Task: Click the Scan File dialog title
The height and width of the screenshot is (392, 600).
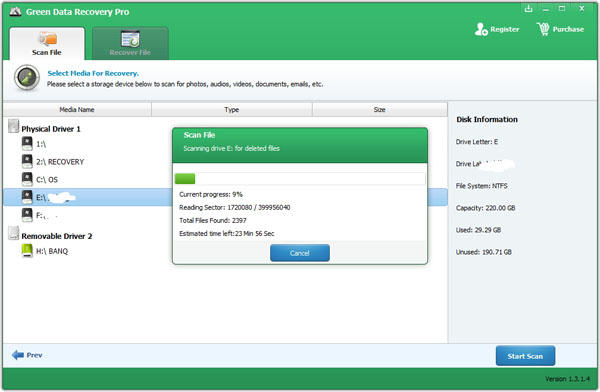Action: tap(199, 135)
